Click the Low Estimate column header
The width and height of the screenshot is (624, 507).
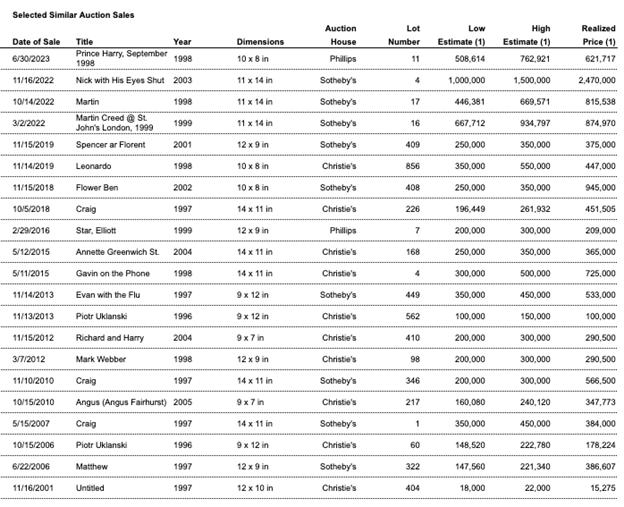pos(469,35)
